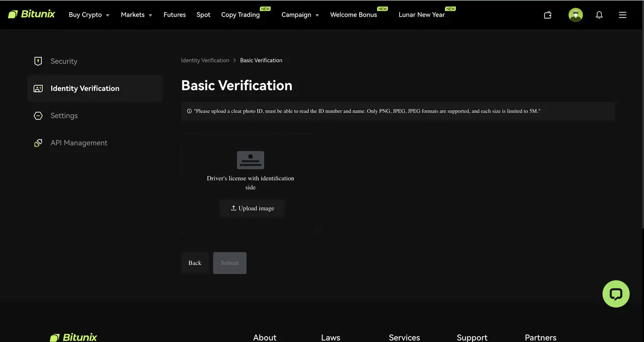Screen dimensions: 644x342
Task: Click the Upload image button
Action: point(252,208)
